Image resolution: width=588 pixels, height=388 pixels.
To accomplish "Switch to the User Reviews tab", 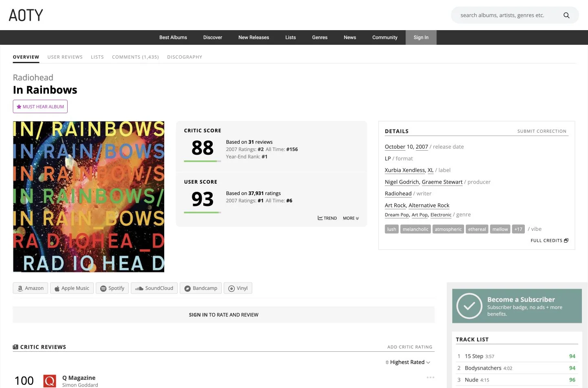I will pos(65,57).
